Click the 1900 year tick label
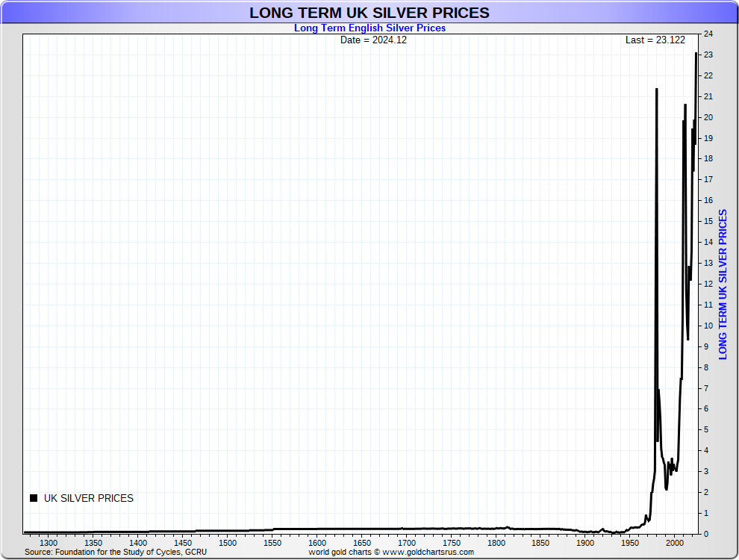The width and height of the screenshot is (739, 560). 585,543
